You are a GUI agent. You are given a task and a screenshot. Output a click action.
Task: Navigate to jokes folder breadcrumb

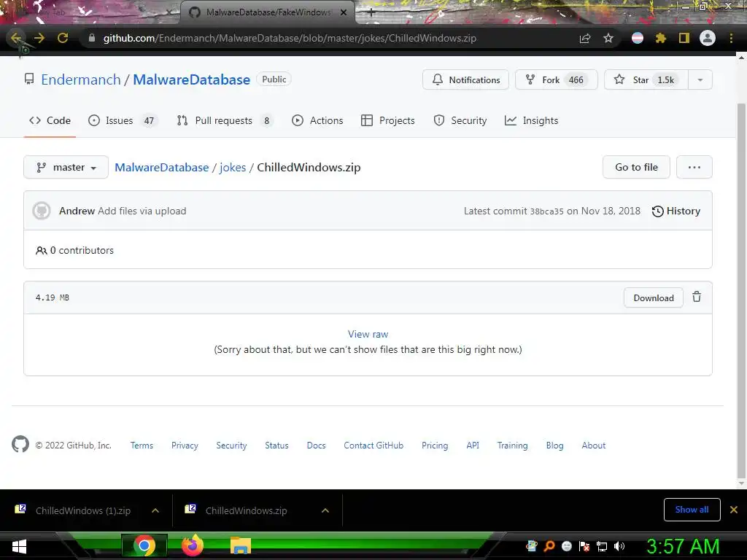pyautogui.click(x=233, y=167)
